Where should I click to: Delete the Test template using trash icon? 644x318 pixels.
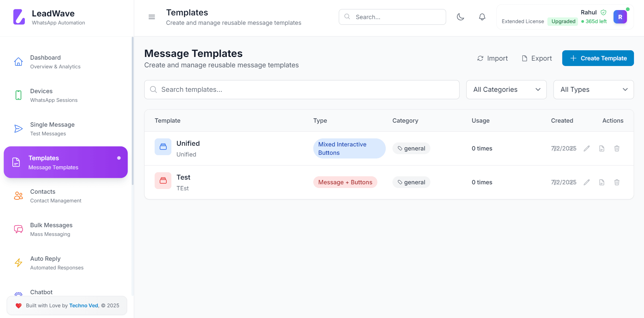coord(617,182)
